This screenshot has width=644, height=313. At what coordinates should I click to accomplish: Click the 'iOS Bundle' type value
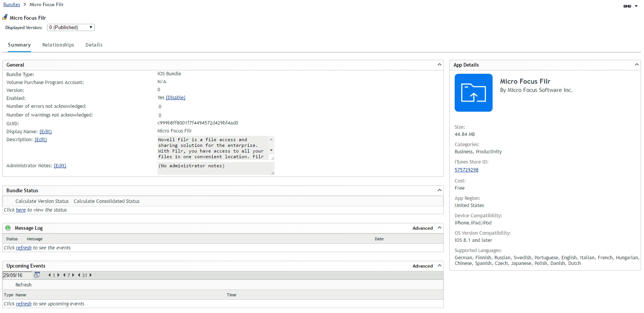169,74
